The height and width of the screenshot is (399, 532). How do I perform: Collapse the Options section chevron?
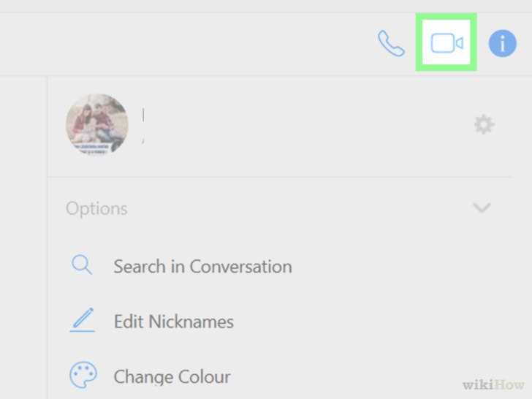482,208
